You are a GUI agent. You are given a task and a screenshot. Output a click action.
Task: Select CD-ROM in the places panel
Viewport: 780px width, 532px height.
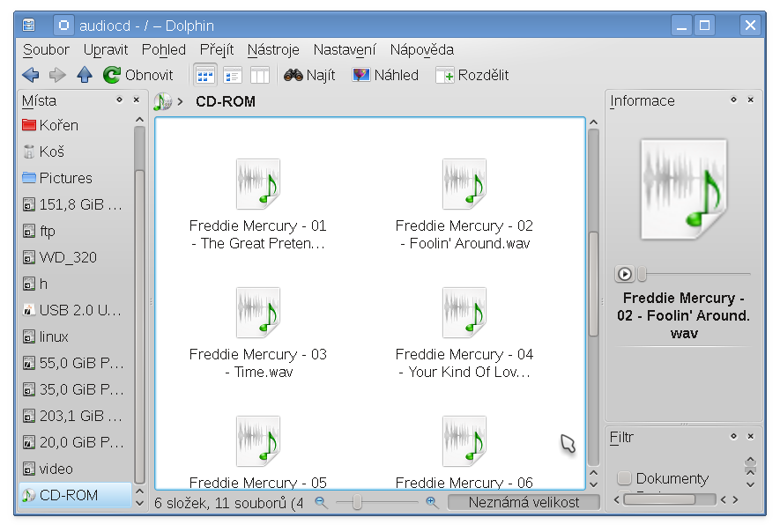[76, 495]
